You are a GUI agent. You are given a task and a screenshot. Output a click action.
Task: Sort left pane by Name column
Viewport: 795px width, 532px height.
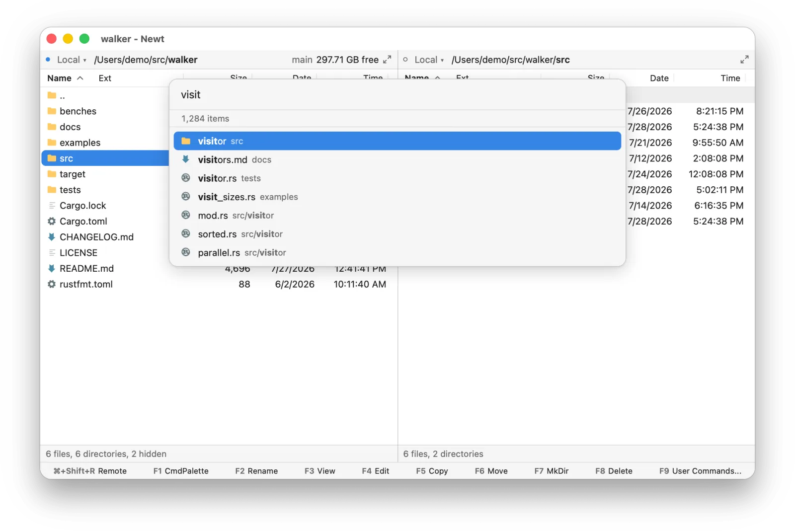[x=65, y=78]
